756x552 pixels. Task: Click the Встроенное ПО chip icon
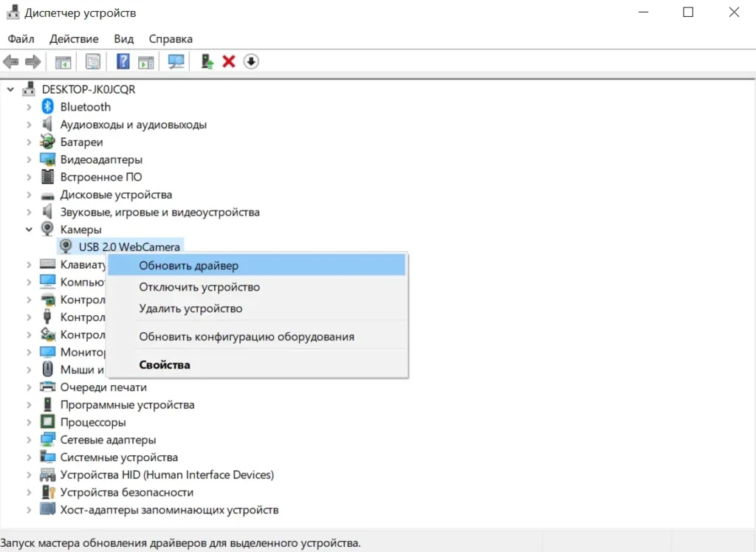pyautogui.click(x=47, y=177)
